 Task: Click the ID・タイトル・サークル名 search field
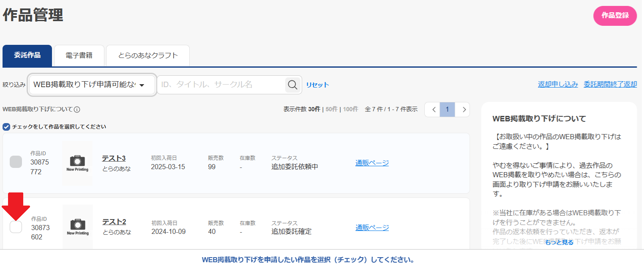click(220, 85)
